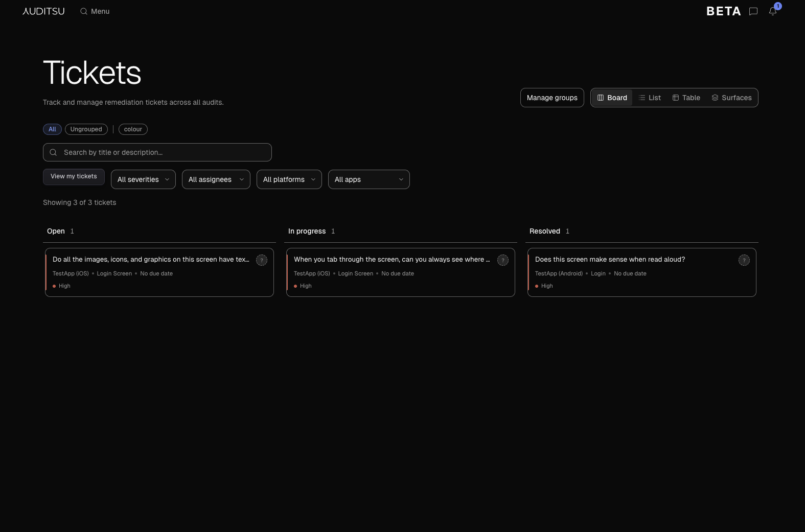Image resolution: width=805 pixels, height=532 pixels.
Task: Click the Auditsu logo
Action: pos(43,11)
